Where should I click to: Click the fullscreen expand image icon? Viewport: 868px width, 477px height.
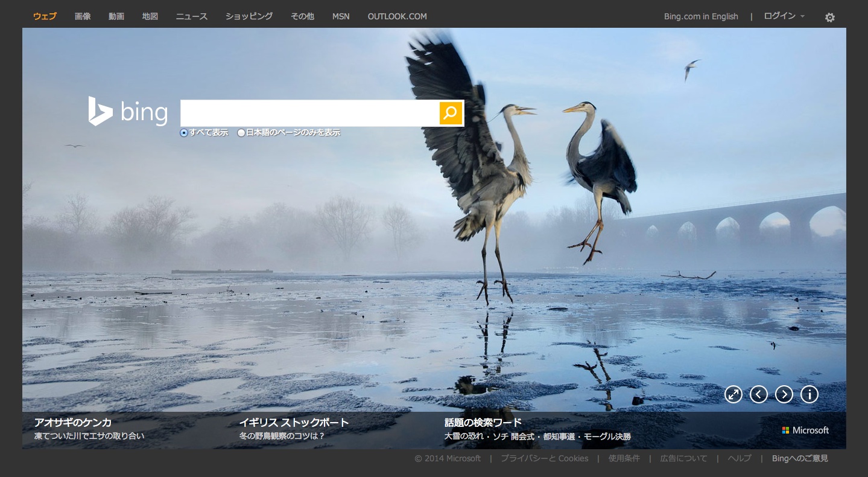[733, 394]
